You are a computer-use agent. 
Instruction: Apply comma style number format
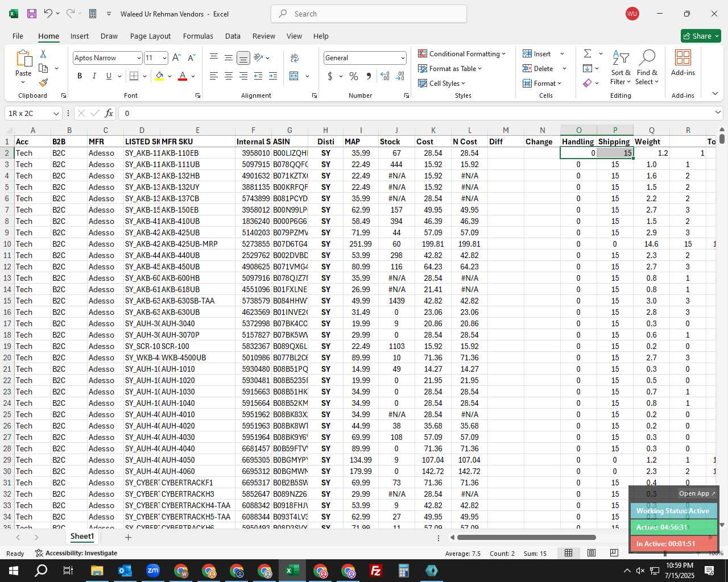369,76
